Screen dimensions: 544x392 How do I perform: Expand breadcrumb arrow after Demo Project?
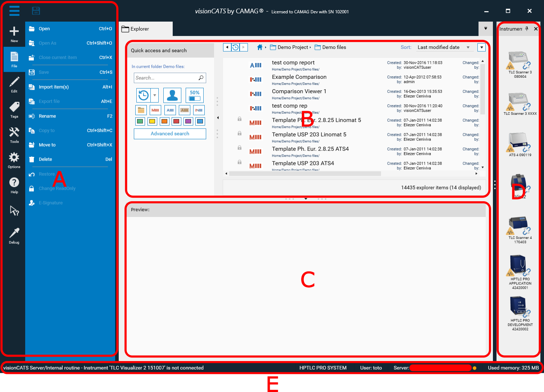coord(310,47)
